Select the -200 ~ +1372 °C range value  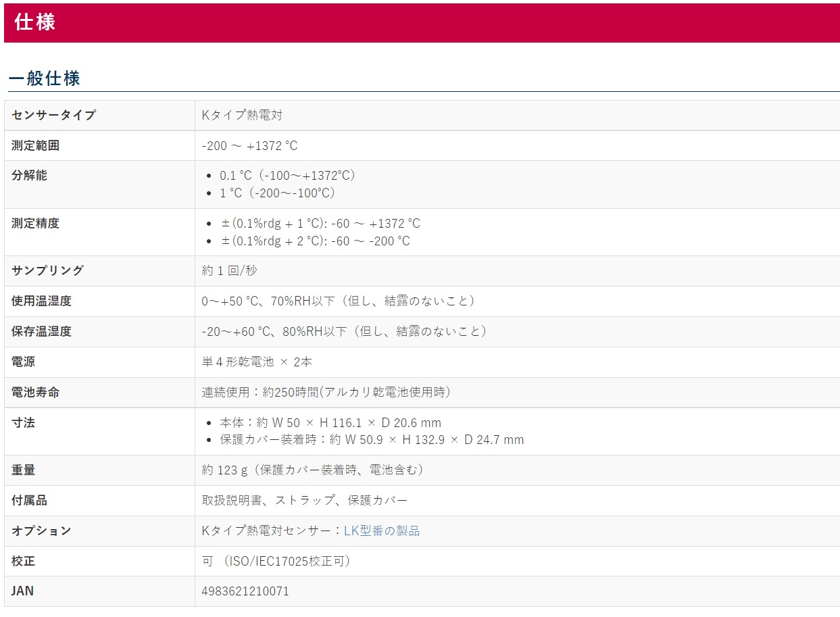point(249,146)
